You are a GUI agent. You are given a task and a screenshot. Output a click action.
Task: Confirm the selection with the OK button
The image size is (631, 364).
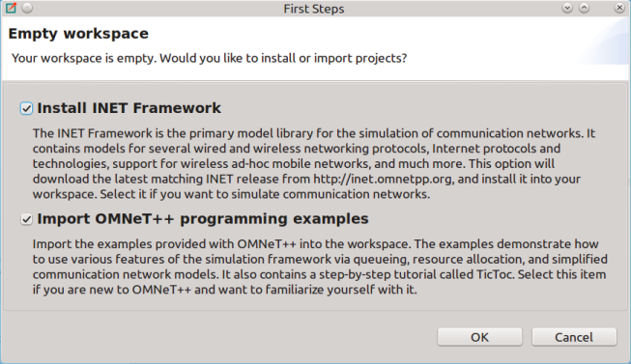click(479, 337)
